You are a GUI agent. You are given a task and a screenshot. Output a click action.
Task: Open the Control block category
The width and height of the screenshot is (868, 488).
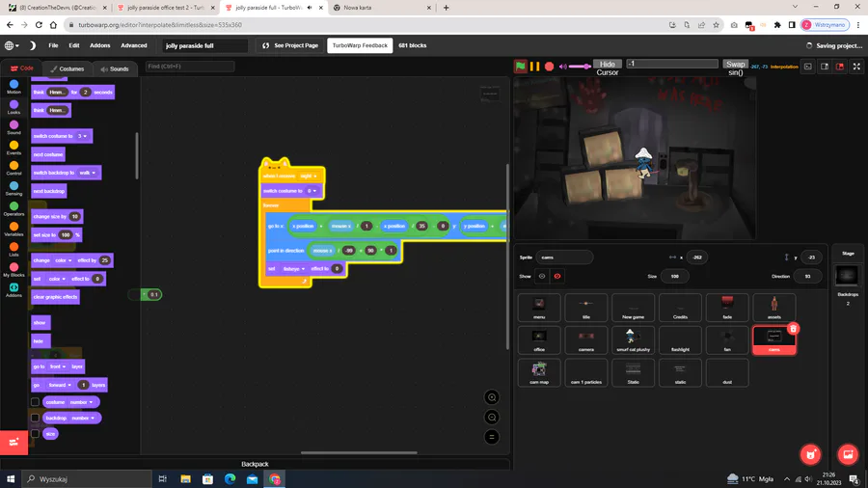pos(14,169)
